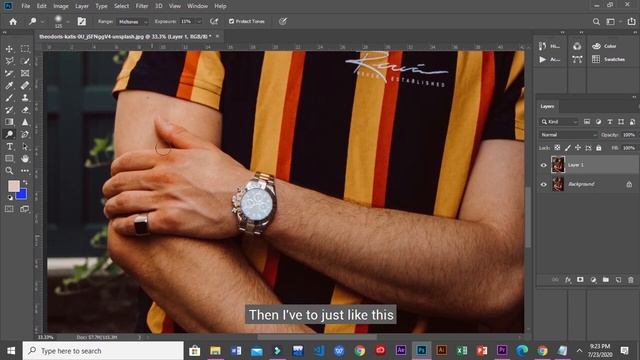
Task: Toggle lock all padlock icon
Action: coord(599,148)
